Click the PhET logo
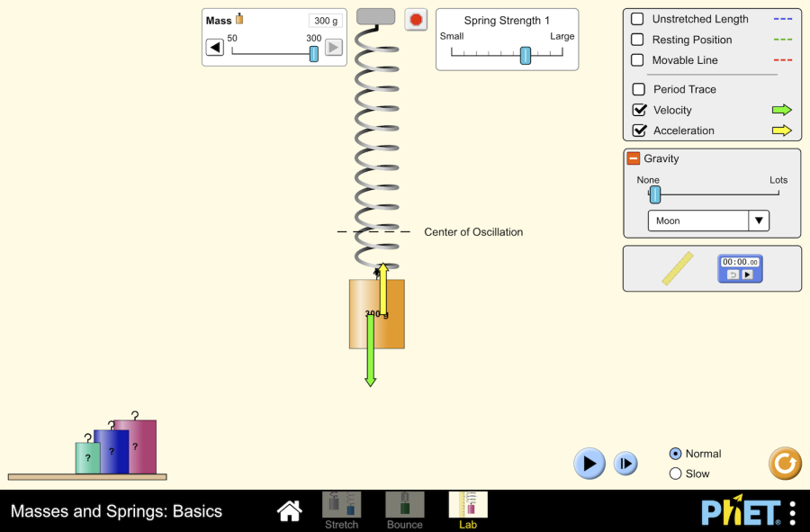The width and height of the screenshot is (810, 532). coord(740,510)
